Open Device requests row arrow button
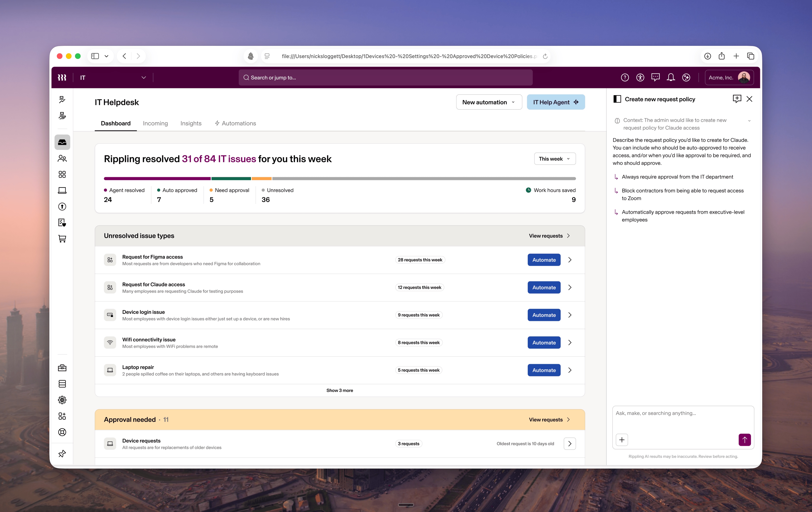This screenshot has width=812, height=512. [x=570, y=444]
